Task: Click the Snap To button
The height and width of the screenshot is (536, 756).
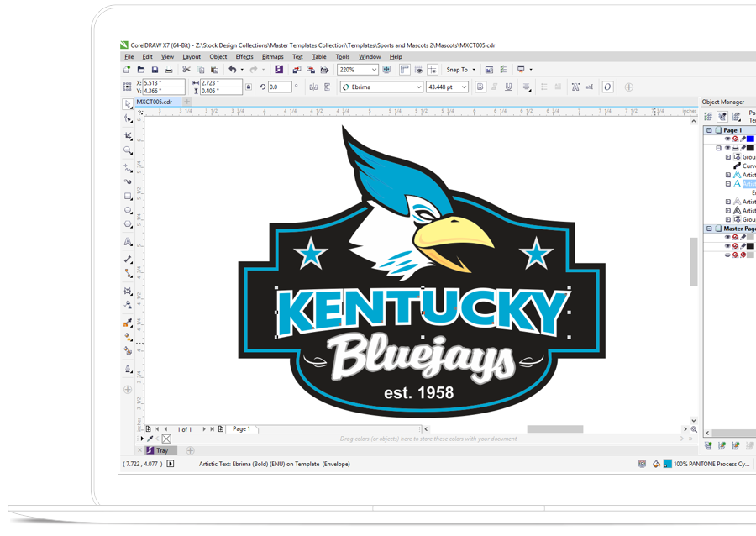Action: pos(456,70)
